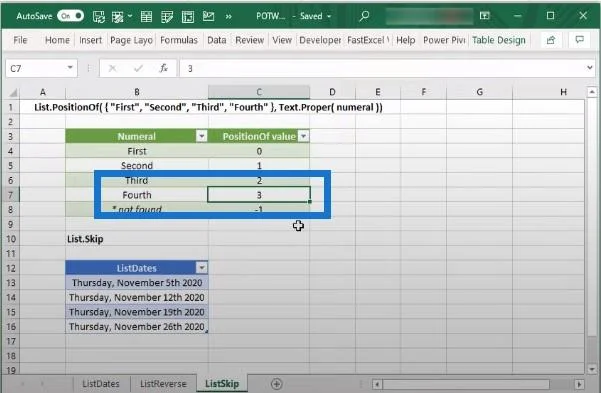The image size is (601, 393).
Task: Click the Share icon in the ribbon
Action: click(x=551, y=40)
